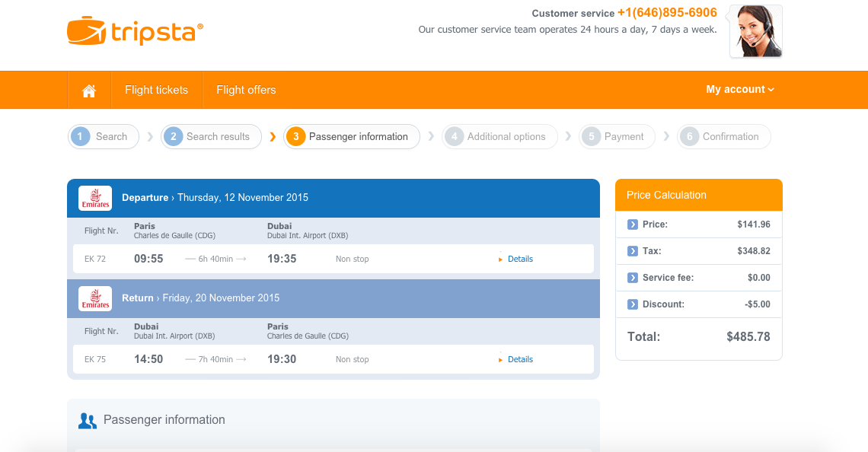Expand the Discount row arrow icon
The width and height of the screenshot is (868, 452).
tap(632, 304)
